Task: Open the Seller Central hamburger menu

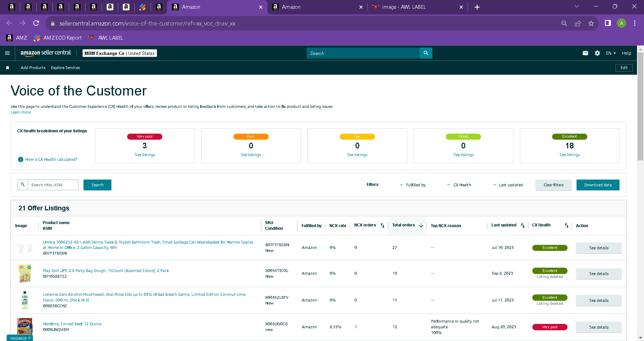Action: [7, 53]
